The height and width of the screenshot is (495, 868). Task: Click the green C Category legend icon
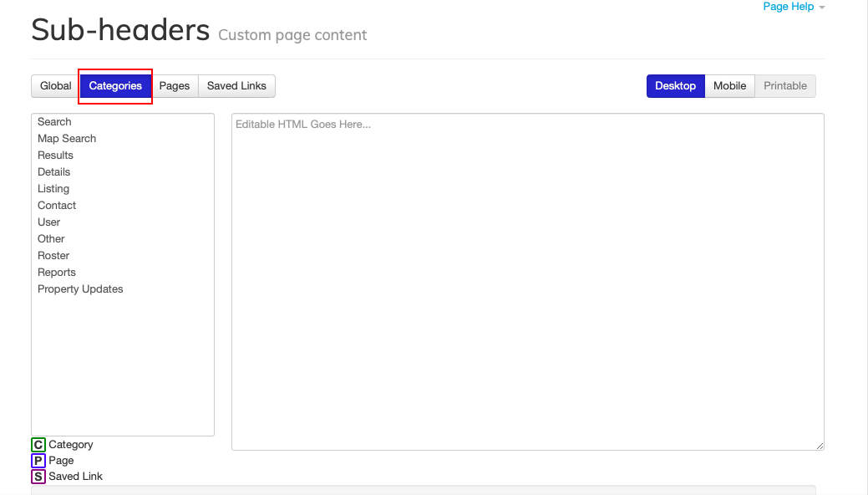[x=38, y=444]
